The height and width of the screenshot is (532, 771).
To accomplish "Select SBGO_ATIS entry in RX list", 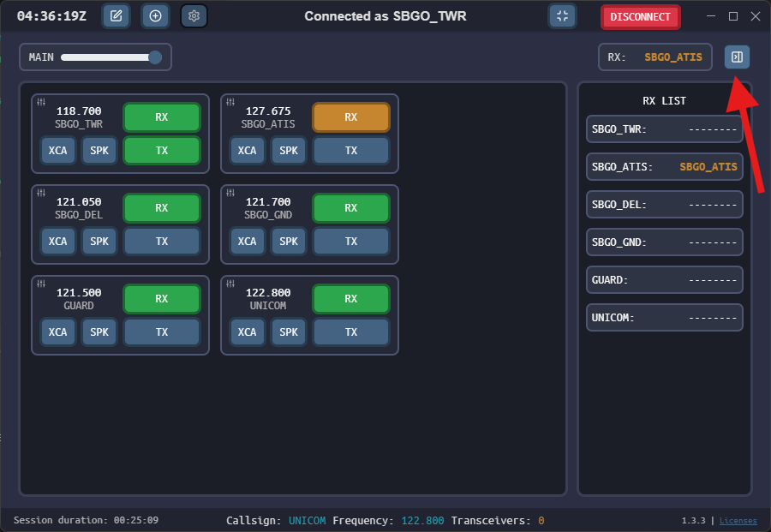I will tap(664, 167).
